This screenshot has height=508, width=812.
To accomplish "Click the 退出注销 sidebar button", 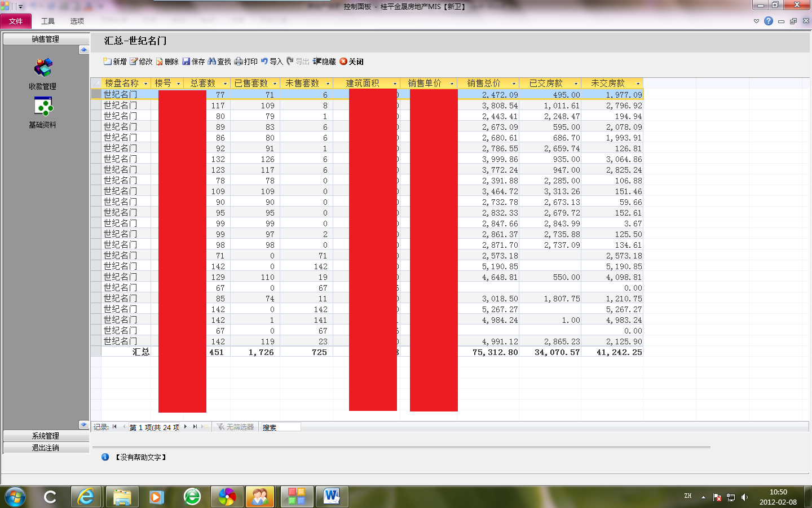I will click(x=46, y=448).
